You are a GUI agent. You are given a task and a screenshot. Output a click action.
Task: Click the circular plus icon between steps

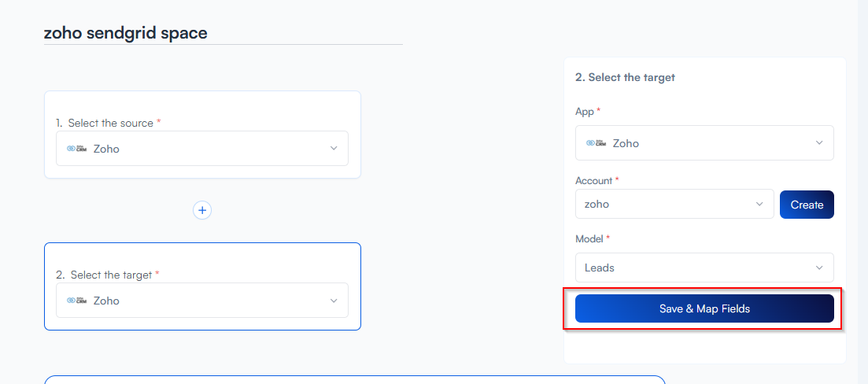202,210
